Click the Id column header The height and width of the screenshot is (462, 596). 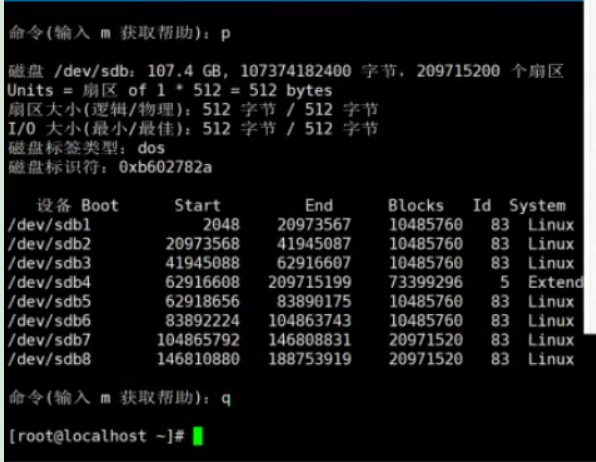482,206
